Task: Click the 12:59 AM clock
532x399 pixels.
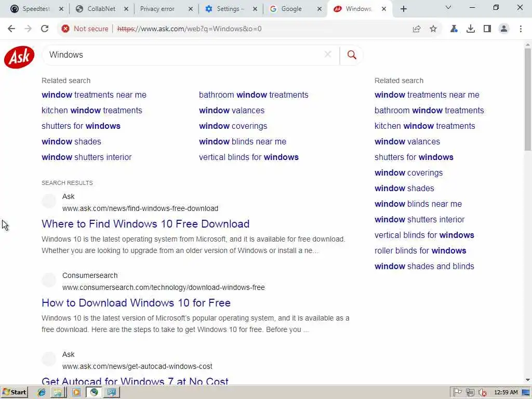Action: click(x=506, y=393)
